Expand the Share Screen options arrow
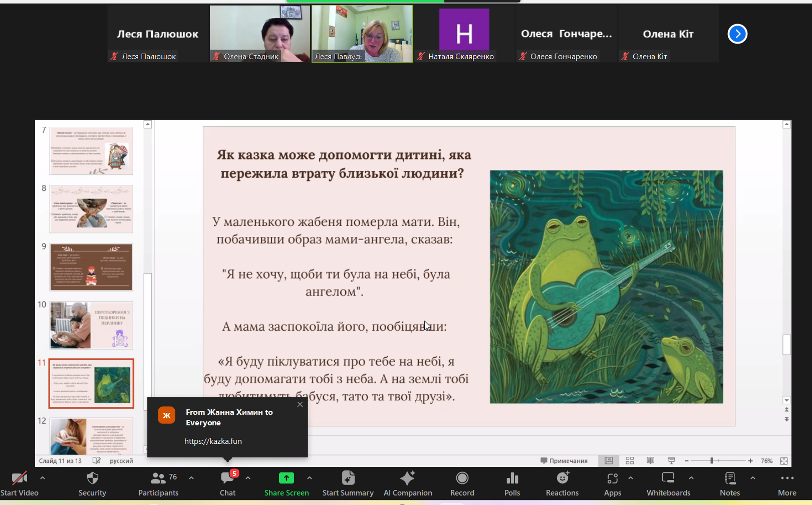Screen dimensions: 812x505 (310, 478)
